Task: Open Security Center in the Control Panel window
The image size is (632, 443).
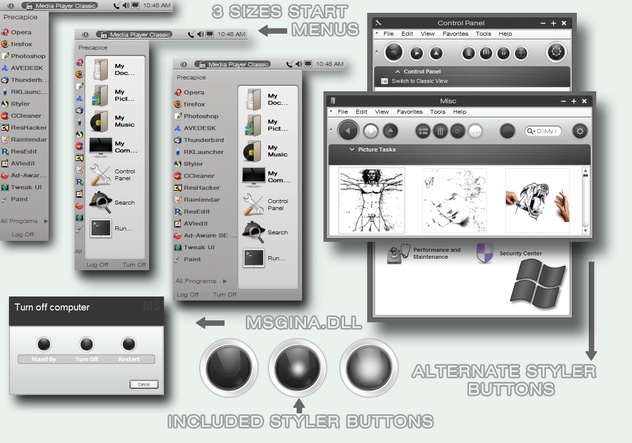Action: pyautogui.click(x=509, y=253)
